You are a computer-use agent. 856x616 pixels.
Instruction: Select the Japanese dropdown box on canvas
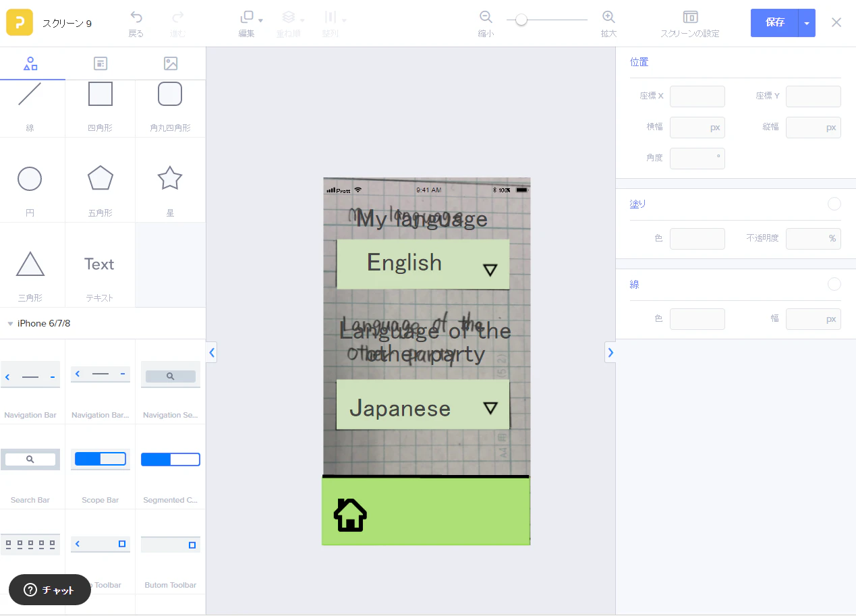coord(423,404)
